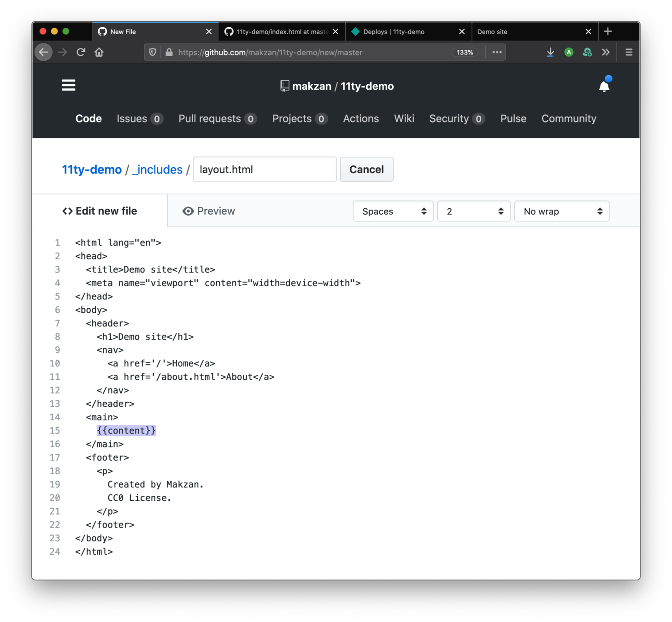The image size is (672, 622).
Task: Select the Edit new file tab
Action: click(x=100, y=211)
